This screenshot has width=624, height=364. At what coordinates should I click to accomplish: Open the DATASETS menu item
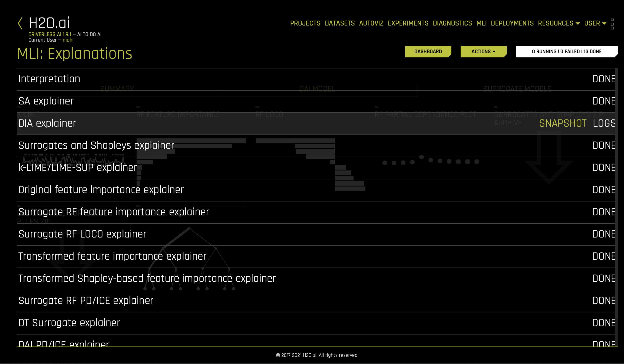(x=340, y=23)
